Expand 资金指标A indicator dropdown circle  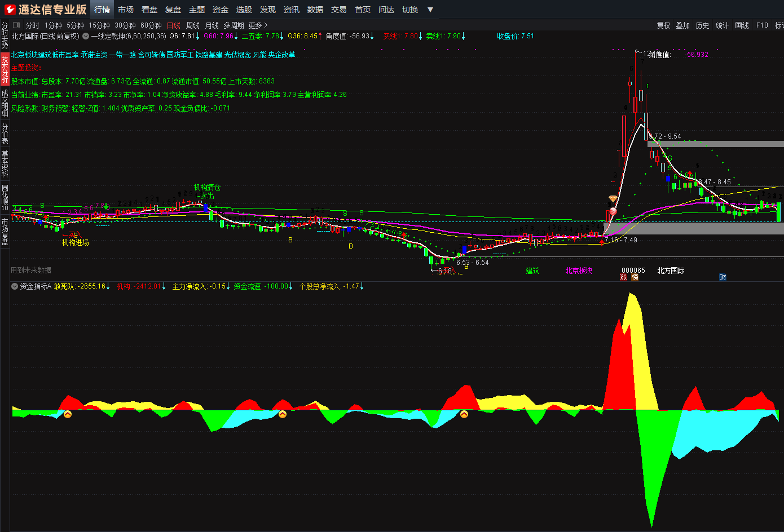pyautogui.click(x=15, y=286)
